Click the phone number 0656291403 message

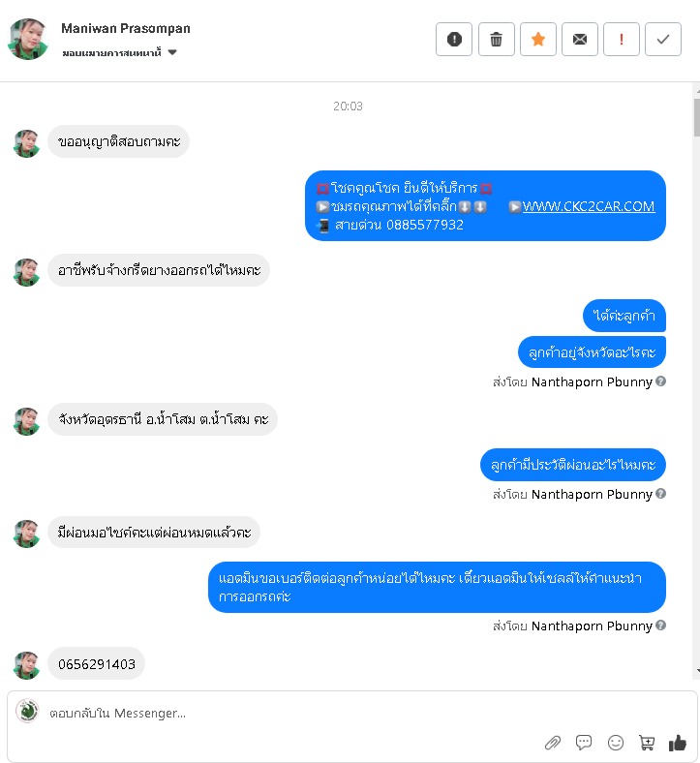pos(96,663)
